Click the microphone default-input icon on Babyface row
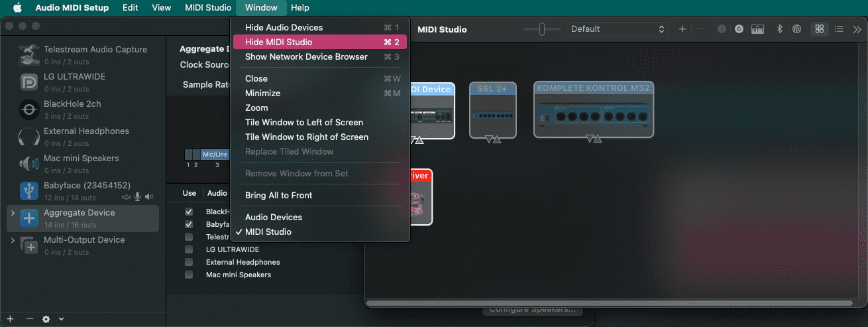Viewport: 868px width, 327px height. tap(138, 197)
